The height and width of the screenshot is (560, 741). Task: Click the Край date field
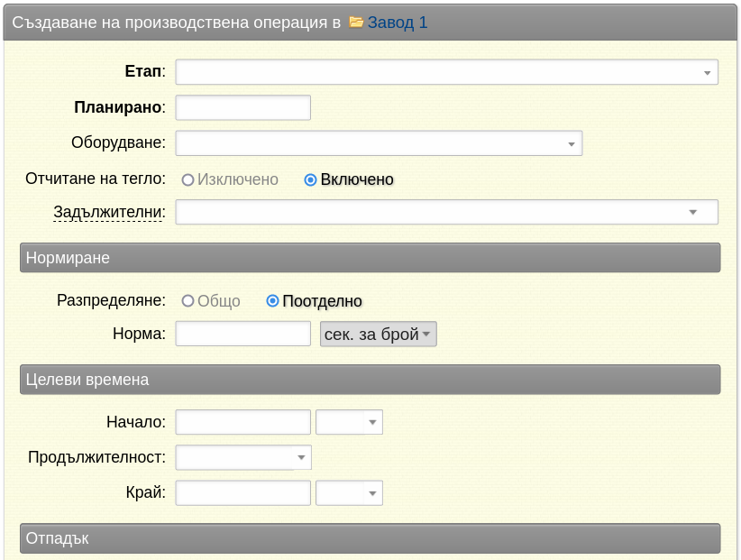pyautogui.click(x=242, y=493)
